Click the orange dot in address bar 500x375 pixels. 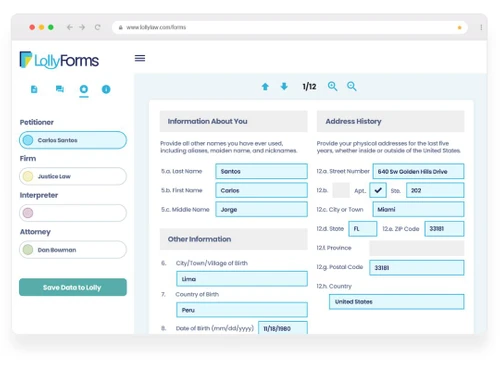459,27
